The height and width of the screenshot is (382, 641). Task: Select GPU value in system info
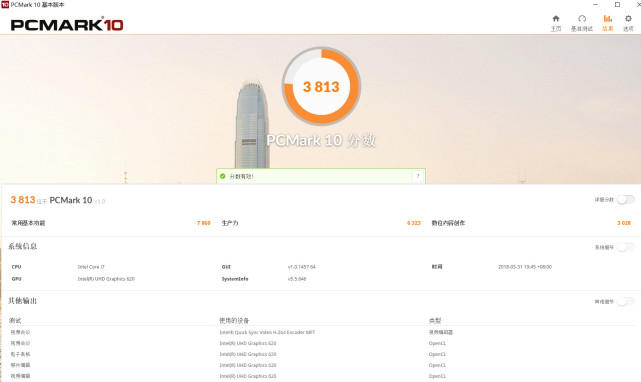pyautogui.click(x=106, y=279)
